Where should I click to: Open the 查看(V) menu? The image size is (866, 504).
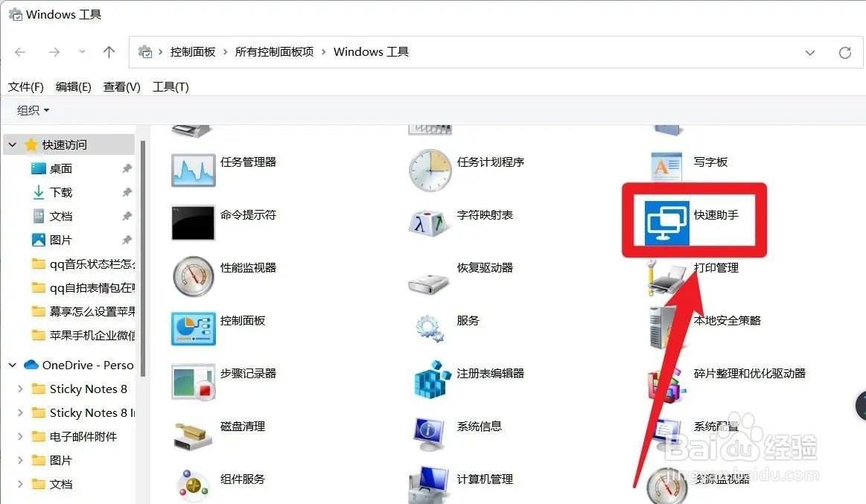point(121,86)
